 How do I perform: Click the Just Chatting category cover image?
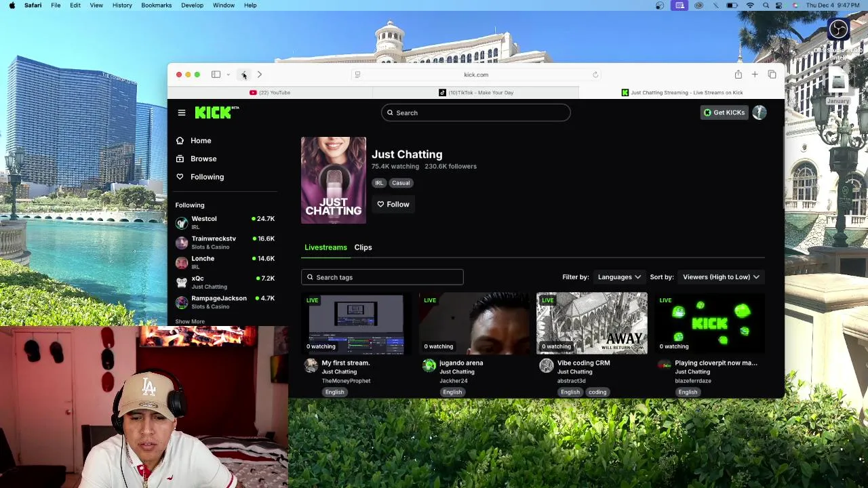click(333, 180)
